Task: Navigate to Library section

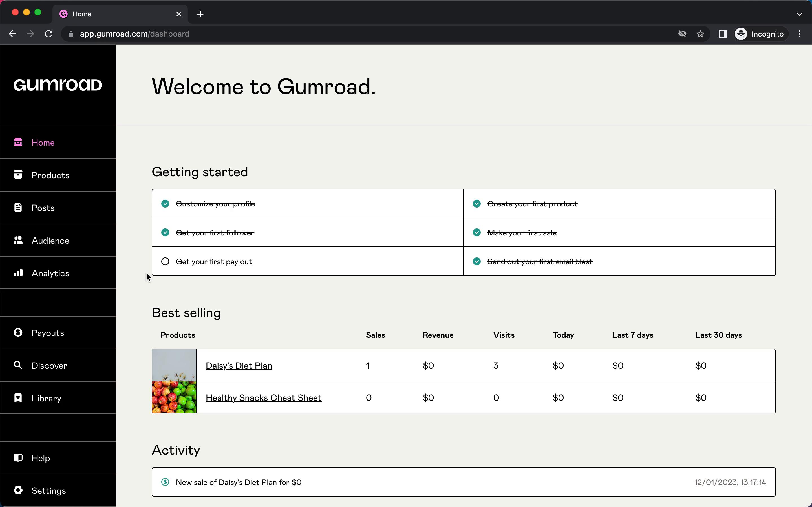Action: [x=46, y=398]
